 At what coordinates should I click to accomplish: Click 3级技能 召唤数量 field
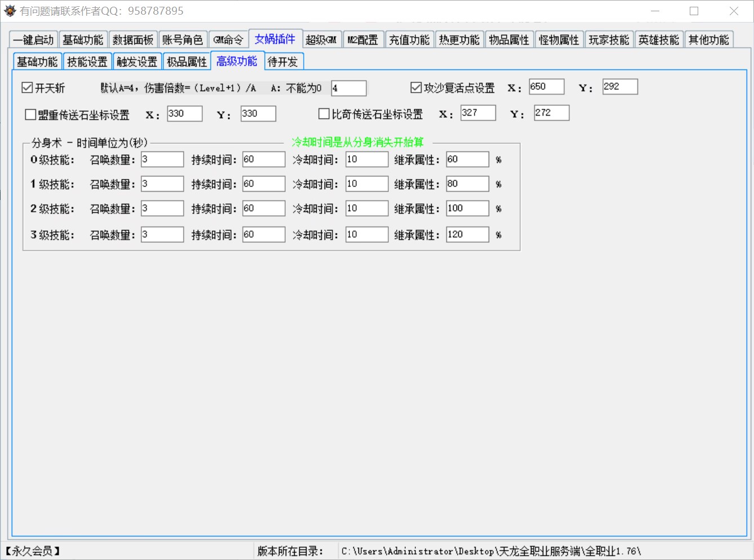pos(162,234)
